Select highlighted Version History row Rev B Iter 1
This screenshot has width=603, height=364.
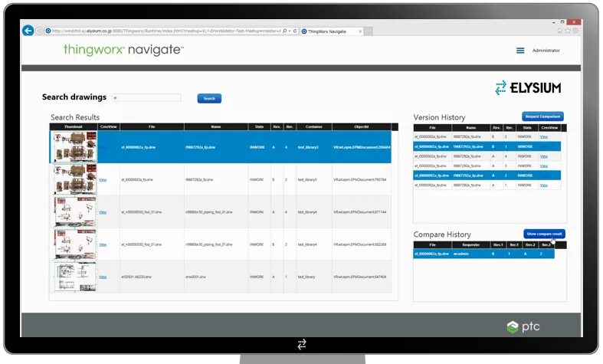tap(487, 146)
